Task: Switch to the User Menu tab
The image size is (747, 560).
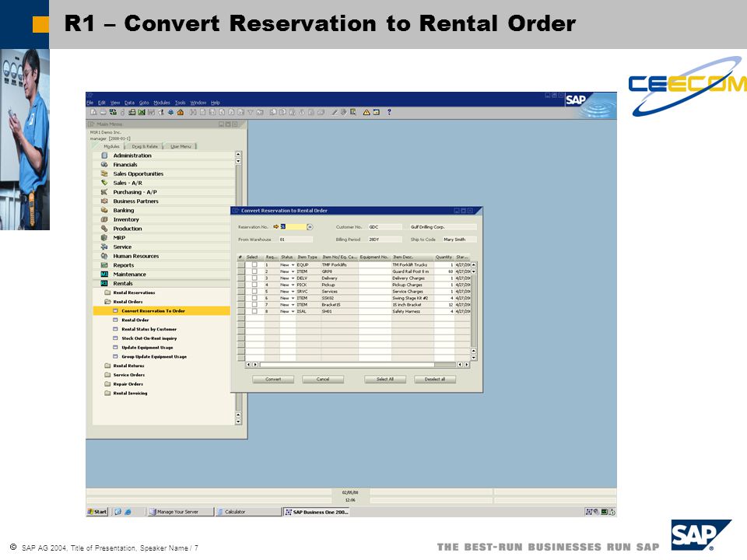Action: pos(181,146)
